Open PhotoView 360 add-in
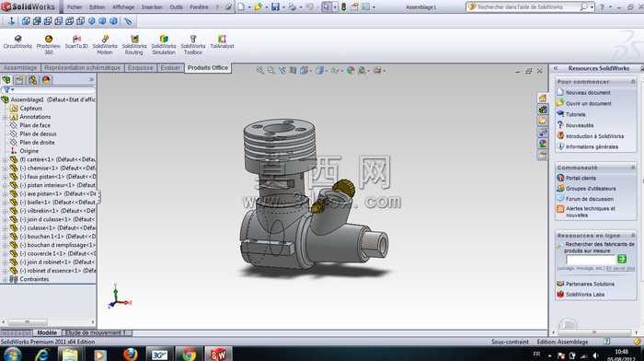The width and height of the screenshot is (644, 361). pos(49,45)
